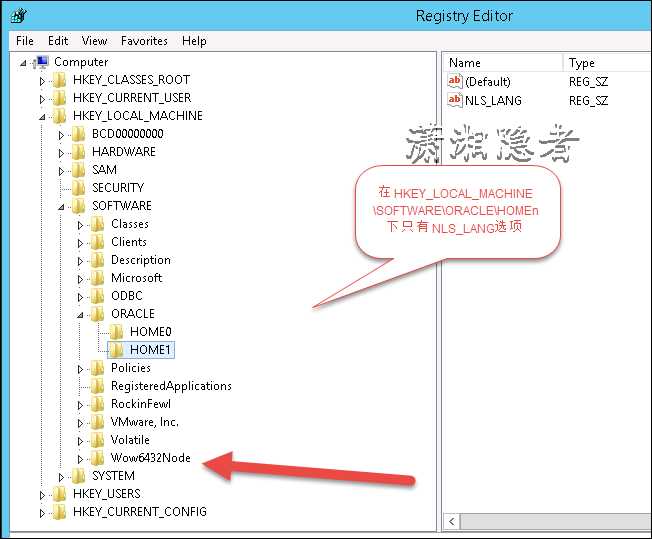Click the Classes folder icon
652x539 pixels.
98,224
